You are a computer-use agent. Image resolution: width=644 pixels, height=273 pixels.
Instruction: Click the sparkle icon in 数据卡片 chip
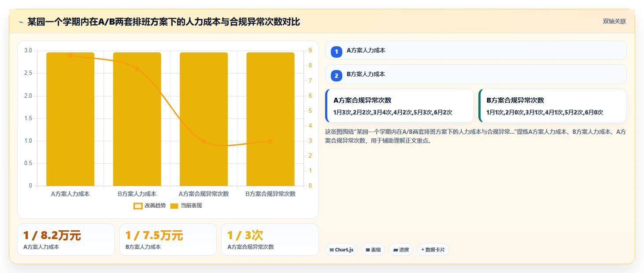(423, 250)
